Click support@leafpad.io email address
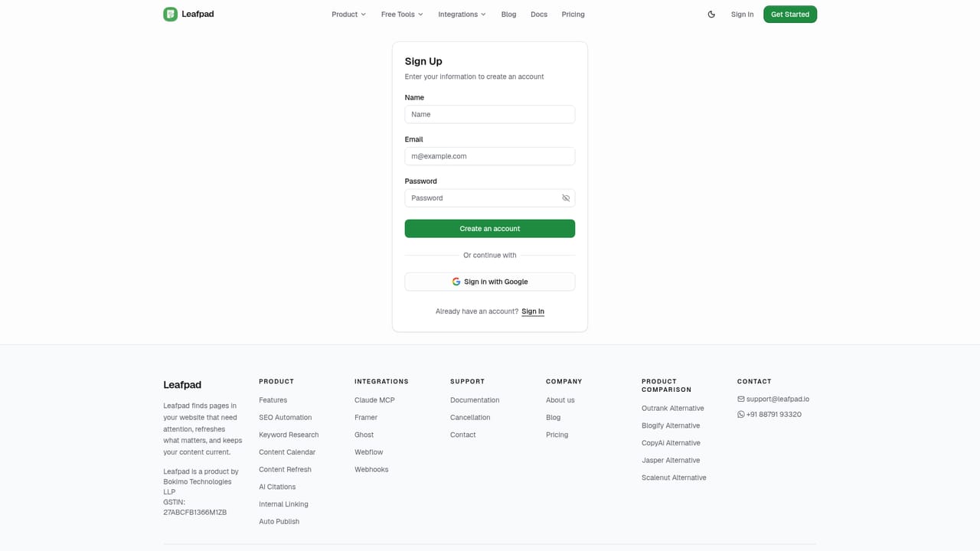980x551 pixels. (778, 399)
